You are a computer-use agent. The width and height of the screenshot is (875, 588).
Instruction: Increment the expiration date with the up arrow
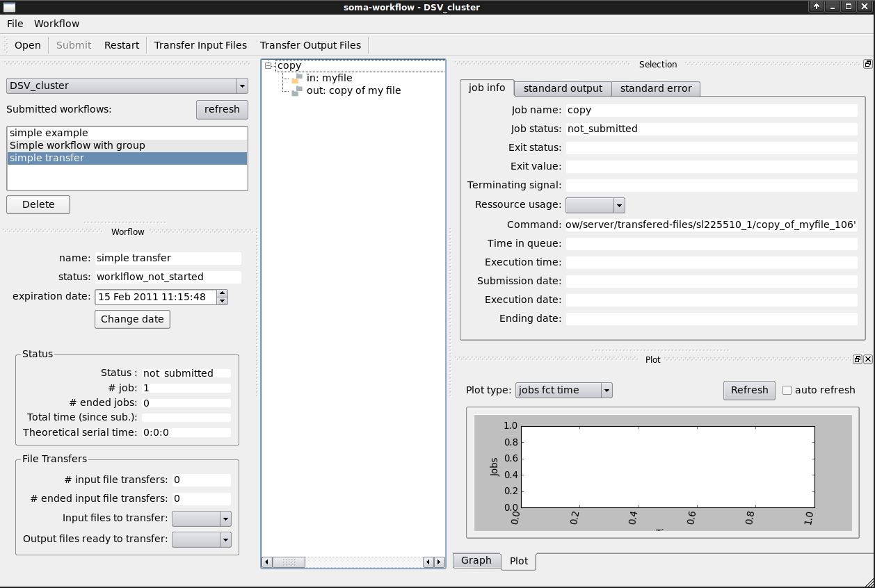222,293
